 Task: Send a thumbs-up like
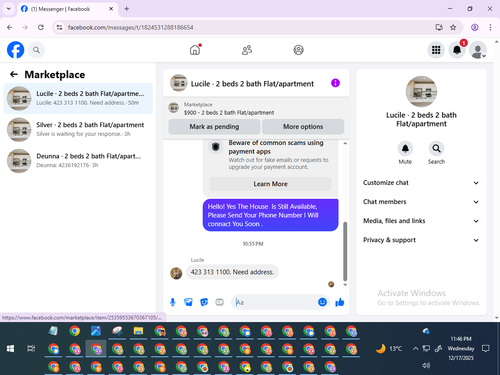coord(340,302)
